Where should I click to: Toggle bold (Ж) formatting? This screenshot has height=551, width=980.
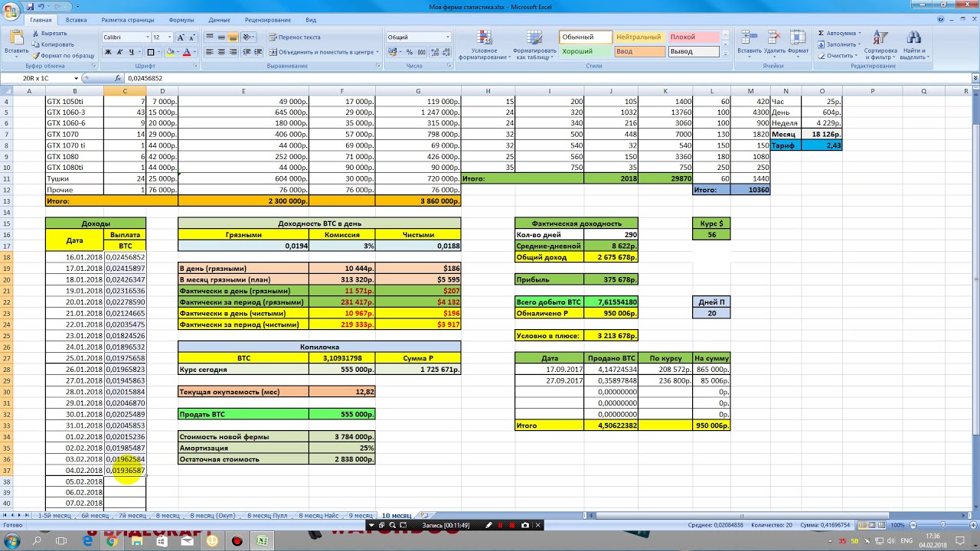click(108, 52)
